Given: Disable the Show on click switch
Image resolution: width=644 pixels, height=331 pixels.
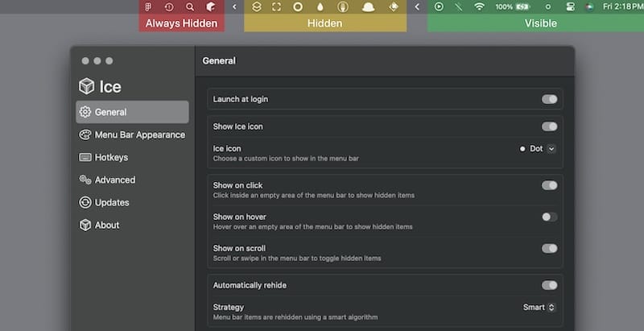Looking at the screenshot, I should click(x=549, y=185).
